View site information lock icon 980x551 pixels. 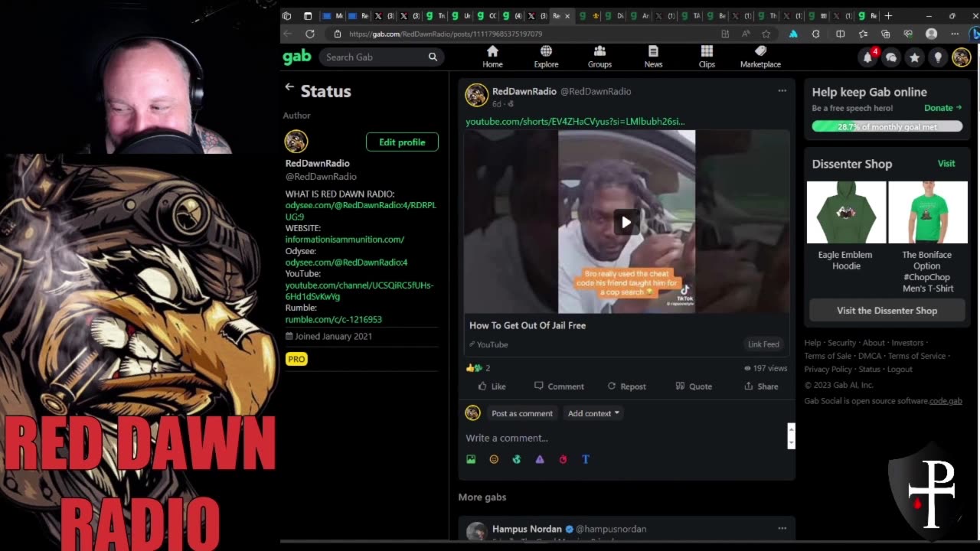[338, 34]
